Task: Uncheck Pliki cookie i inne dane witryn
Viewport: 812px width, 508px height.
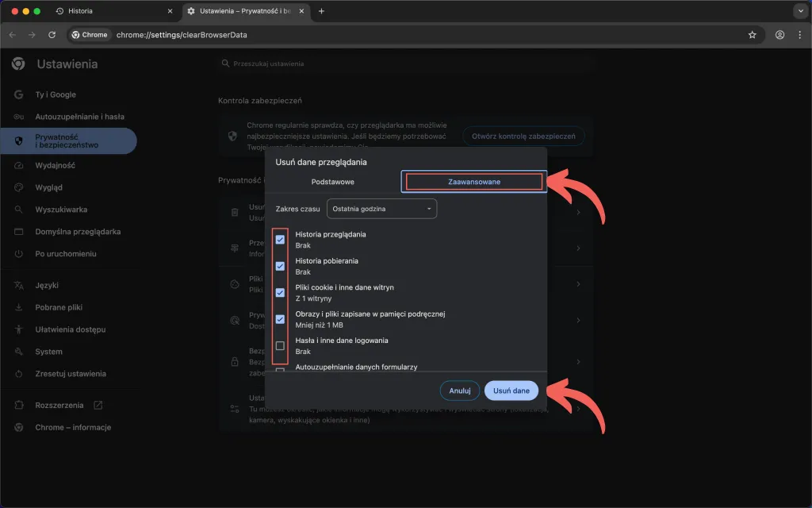Action: (280, 293)
